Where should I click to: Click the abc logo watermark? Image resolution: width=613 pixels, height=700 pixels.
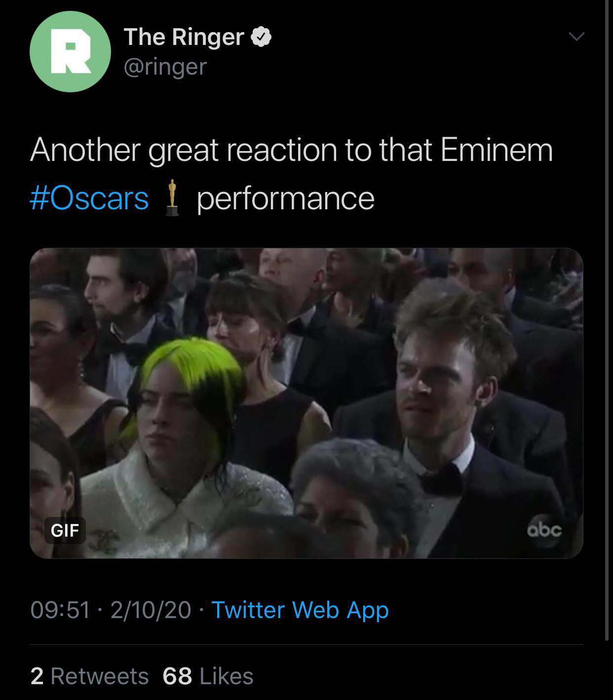point(544,530)
